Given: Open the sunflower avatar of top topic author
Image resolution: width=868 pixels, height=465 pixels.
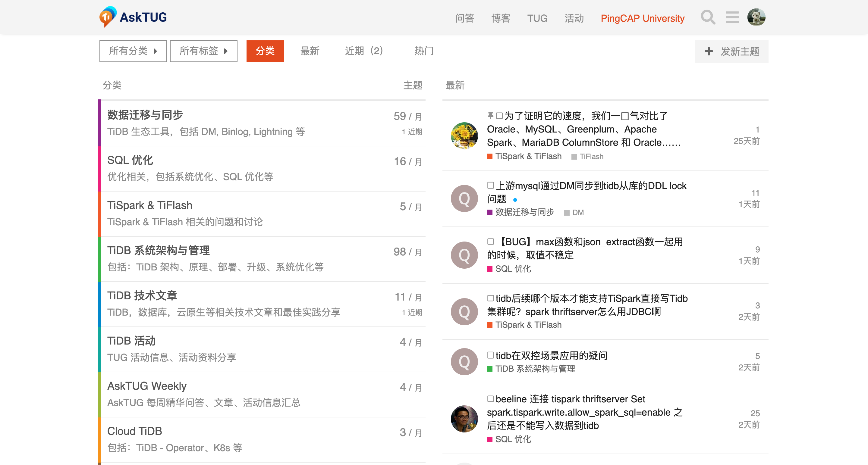Looking at the screenshot, I should tap(464, 136).
